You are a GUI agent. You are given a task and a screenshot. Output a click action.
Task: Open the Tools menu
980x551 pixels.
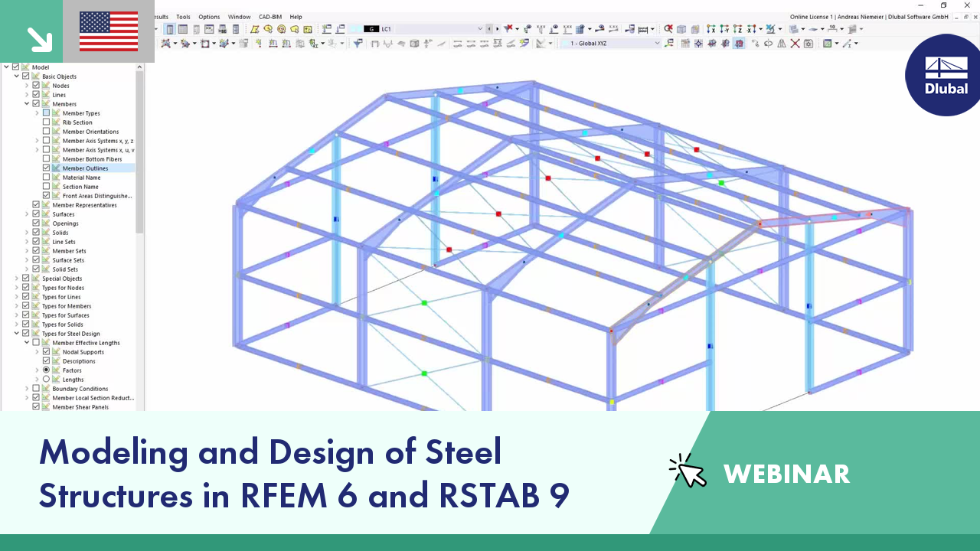pos(183,16)
